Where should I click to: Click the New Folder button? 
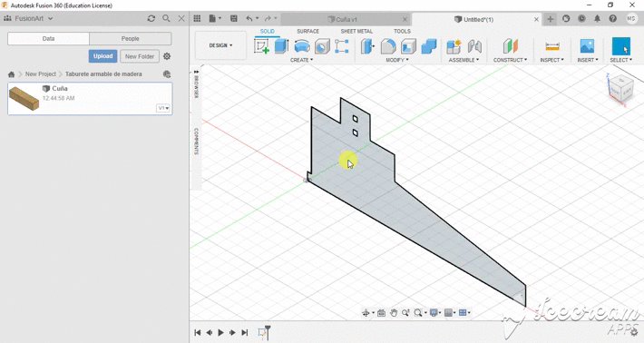point(140,56)
